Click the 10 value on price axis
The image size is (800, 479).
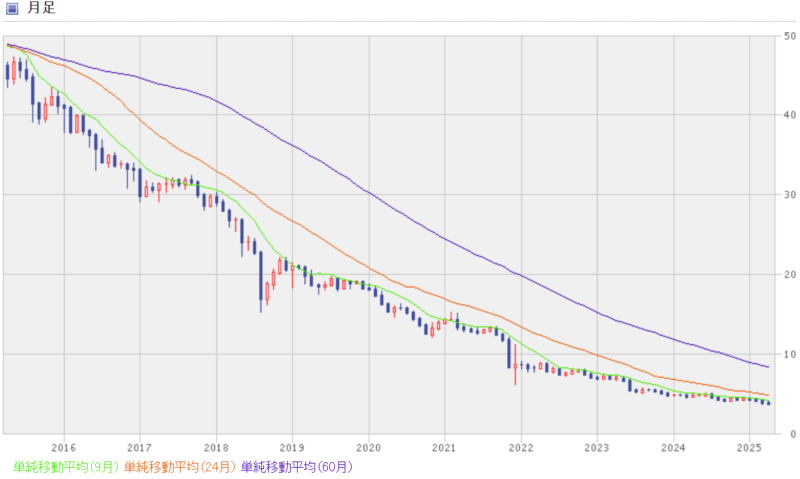(x=790, y=354)
